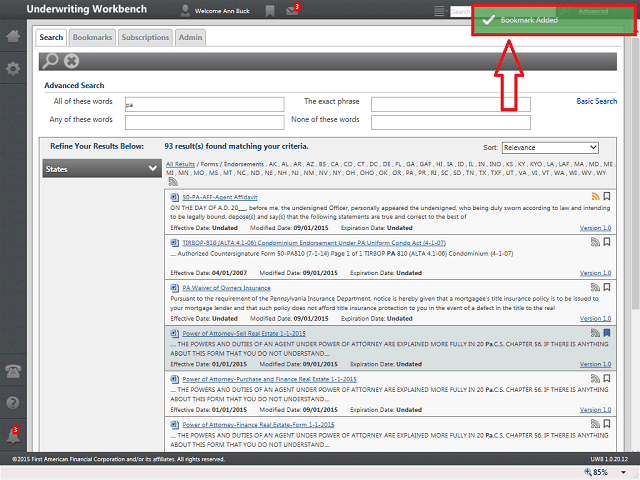
Task: Click Version 1.0 link for TIRBOP-810
Action: 595,273
